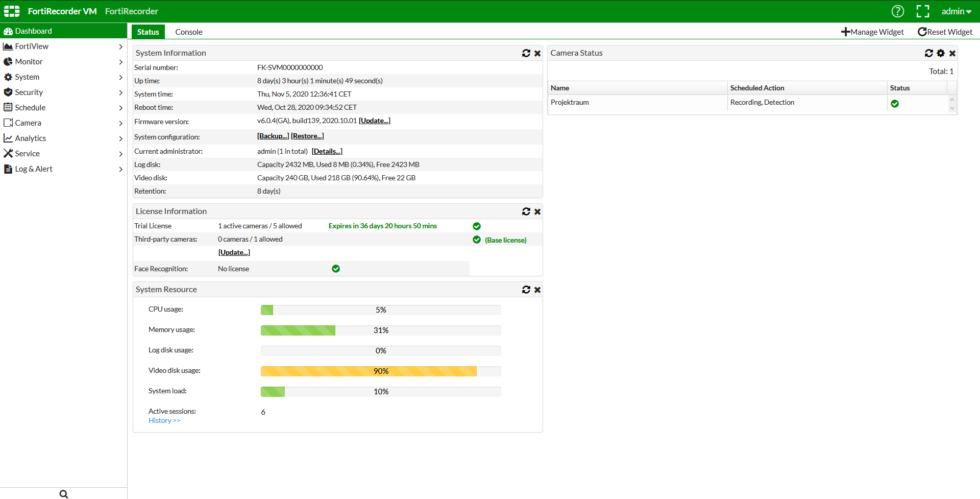Expand the System menu chevron
Screen dimensions: 980x499
[121, 77]
